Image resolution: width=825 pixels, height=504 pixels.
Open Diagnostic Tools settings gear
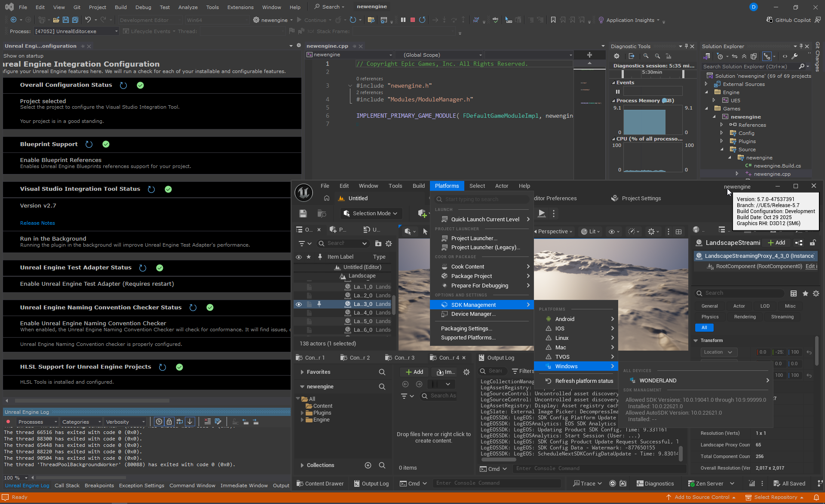(616, 56)
